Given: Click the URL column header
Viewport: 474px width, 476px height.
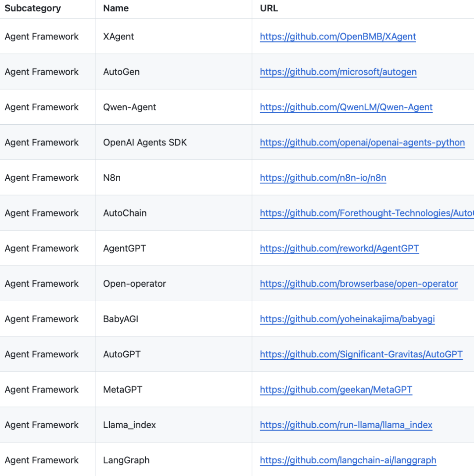Looking at the screenshot, I should [x=269, y=8].
